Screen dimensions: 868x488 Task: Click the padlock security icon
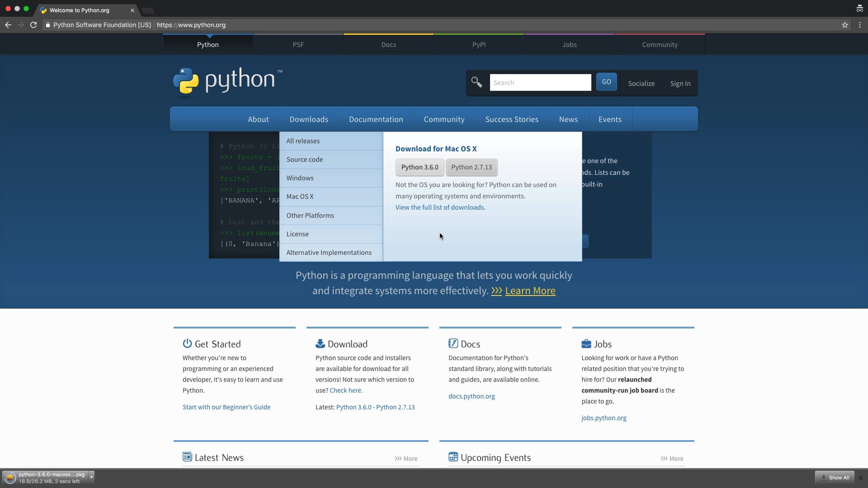click(x=48, y=25)
